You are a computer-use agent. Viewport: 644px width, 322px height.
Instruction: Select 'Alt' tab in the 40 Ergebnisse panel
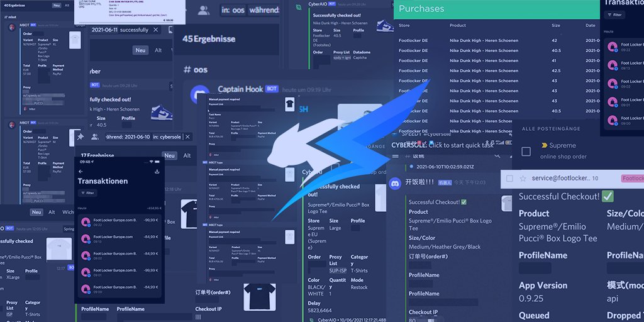point(67,5)
